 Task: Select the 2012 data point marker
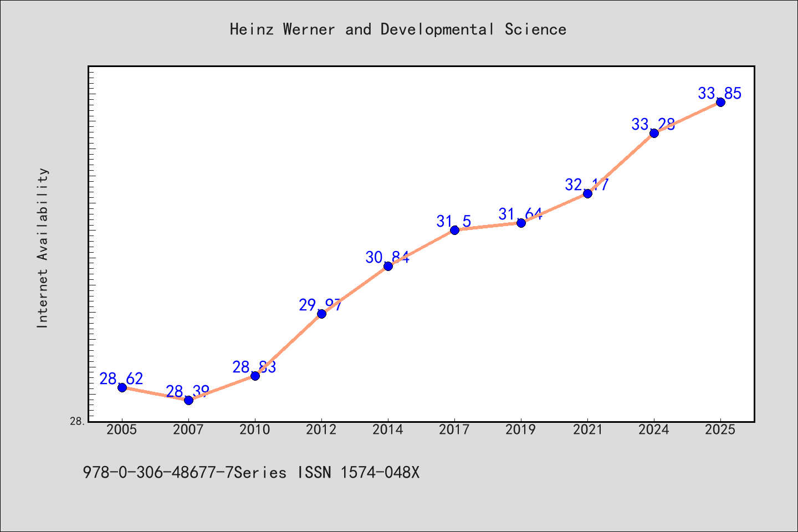coord(321,314)
